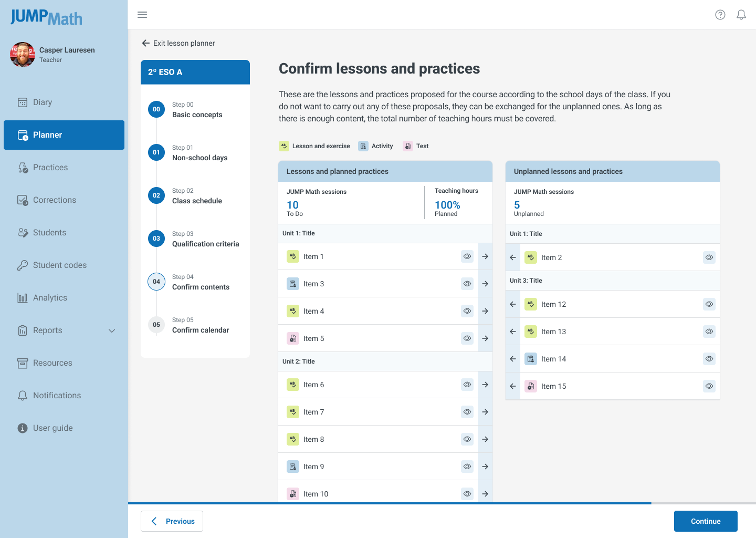Select Student codes from the sidebar
This screenshot has height=538, width=756.
click(59, 265)
